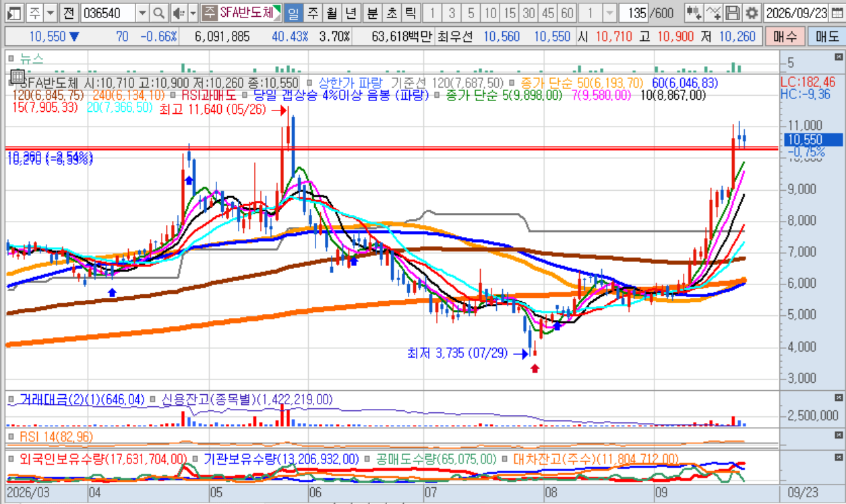Click the blue up arrow signal near April
The height and width of the screenshot is (504, 846).
112,292
